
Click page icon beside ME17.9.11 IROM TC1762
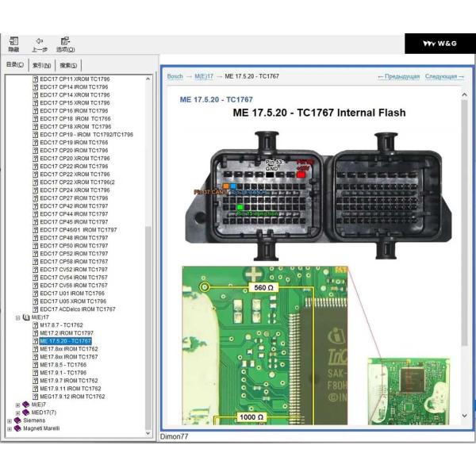point(36,389)
